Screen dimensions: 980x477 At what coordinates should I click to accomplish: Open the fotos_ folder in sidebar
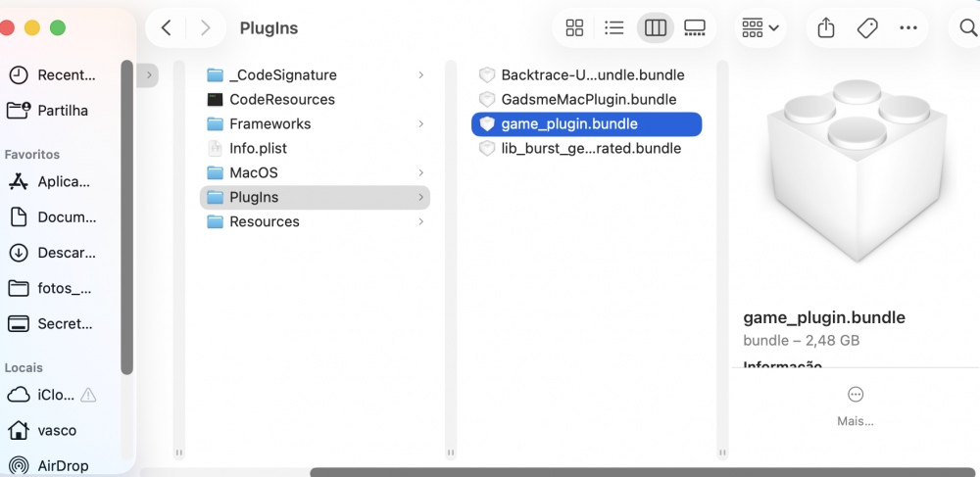pos(51,288)
